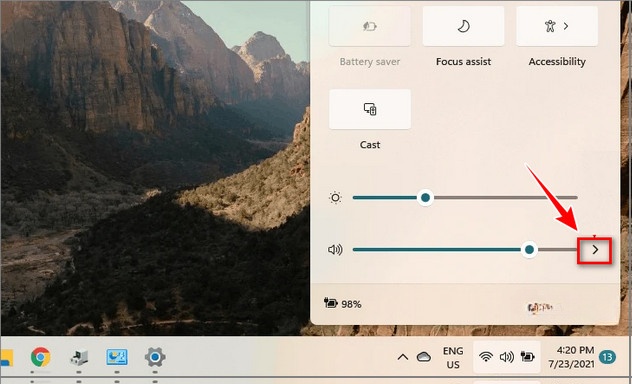Click the volume slider thumb
632x384 pixels.
tap(529, 250)
